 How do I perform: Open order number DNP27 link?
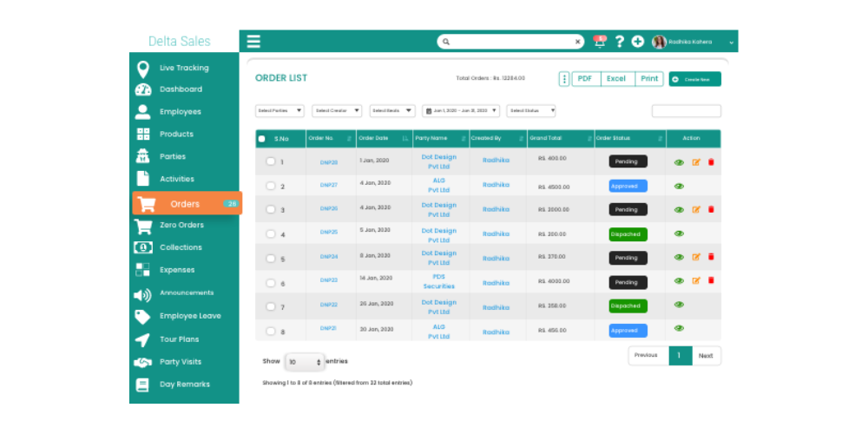click(x=329, y=186)
